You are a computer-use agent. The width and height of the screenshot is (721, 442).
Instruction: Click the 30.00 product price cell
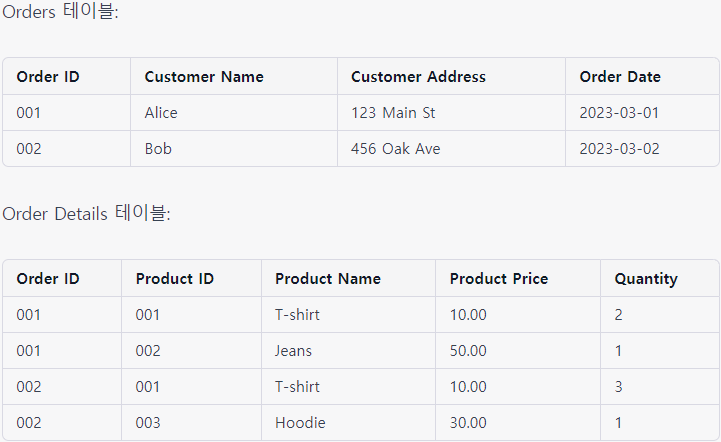tap(468, 423)
